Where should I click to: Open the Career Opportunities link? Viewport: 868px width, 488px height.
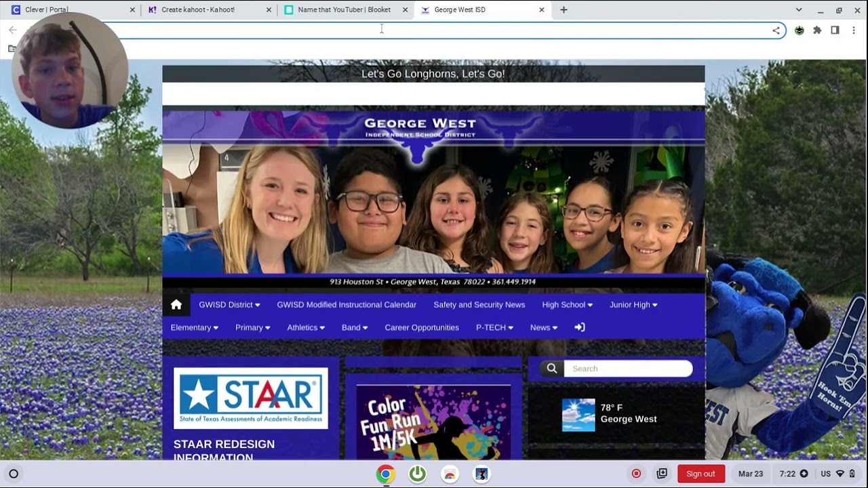pyautogui.click(x=422, y=327)
